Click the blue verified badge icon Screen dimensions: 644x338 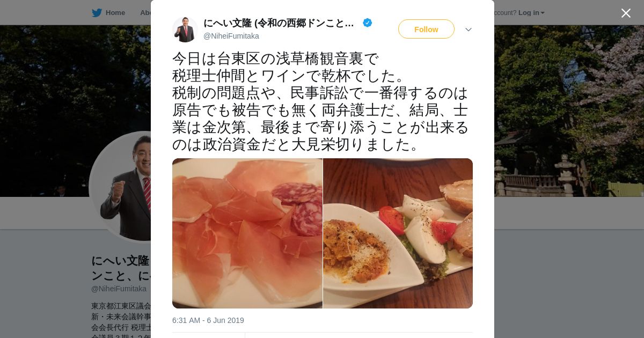point(368,23)
